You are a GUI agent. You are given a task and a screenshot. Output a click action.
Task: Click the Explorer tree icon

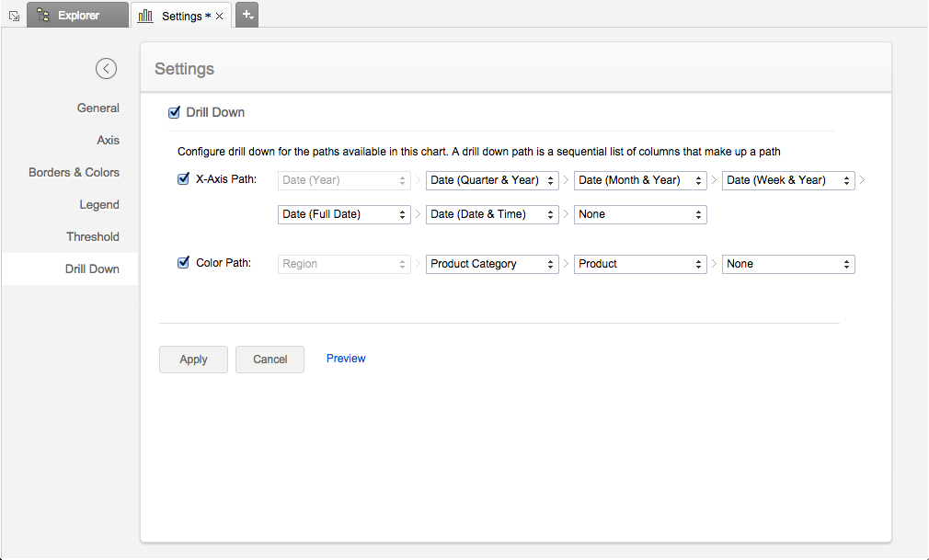pos(42,15)
